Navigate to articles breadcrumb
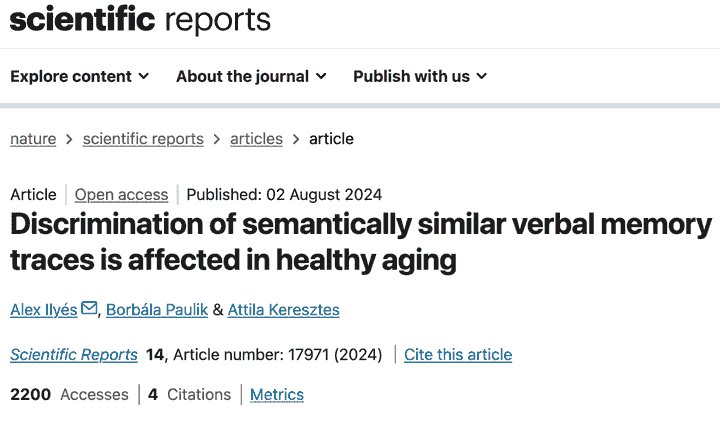 (x=256, y=139)
